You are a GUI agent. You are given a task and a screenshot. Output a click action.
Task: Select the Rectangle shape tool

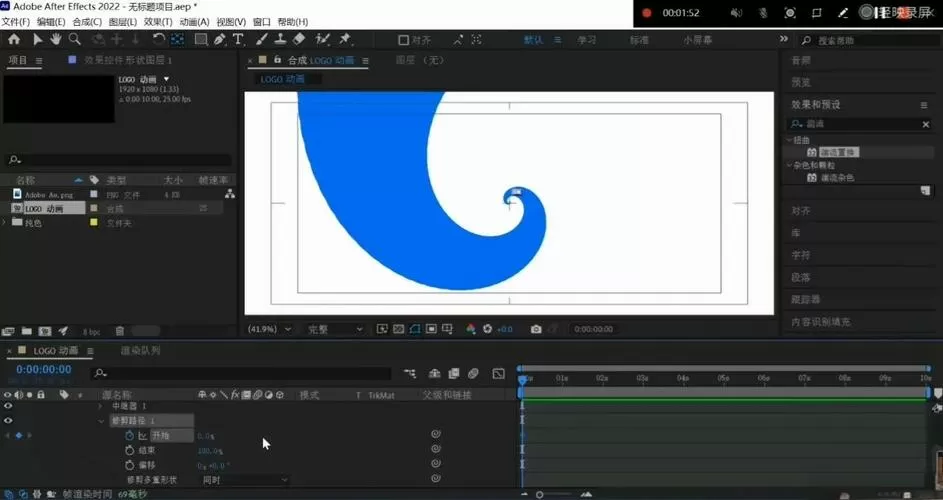[201, 40]
